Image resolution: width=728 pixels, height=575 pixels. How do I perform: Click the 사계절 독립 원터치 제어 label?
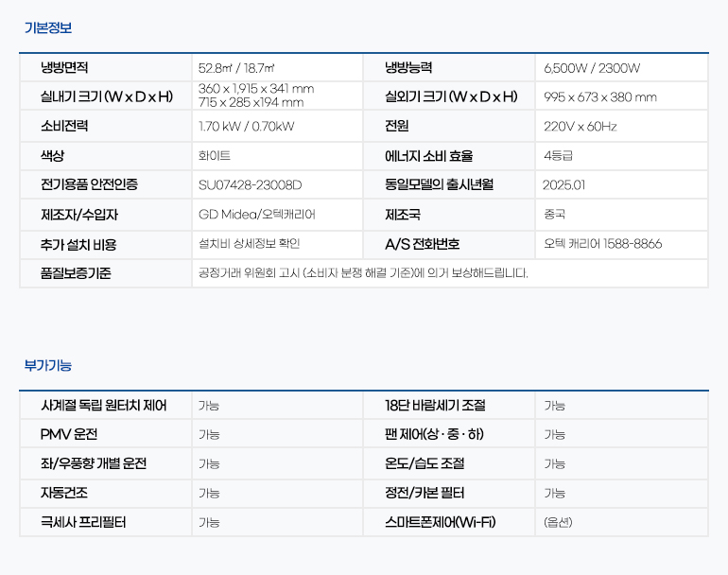(x=103, y=406)
